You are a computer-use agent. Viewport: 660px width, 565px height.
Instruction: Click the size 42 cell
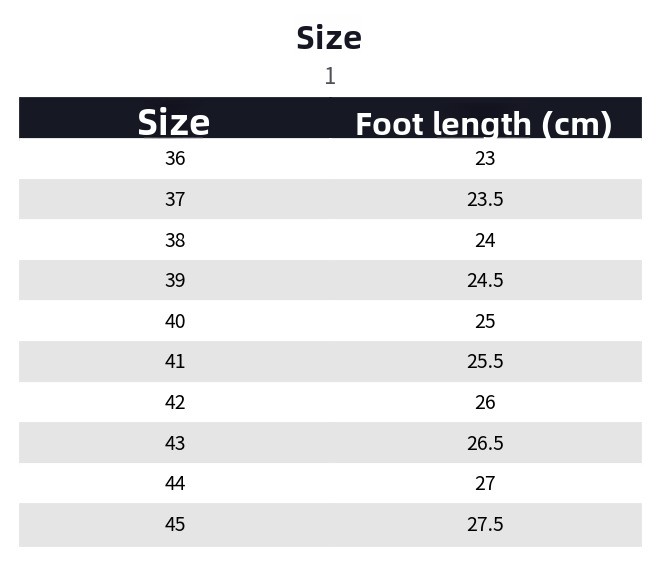175,402
